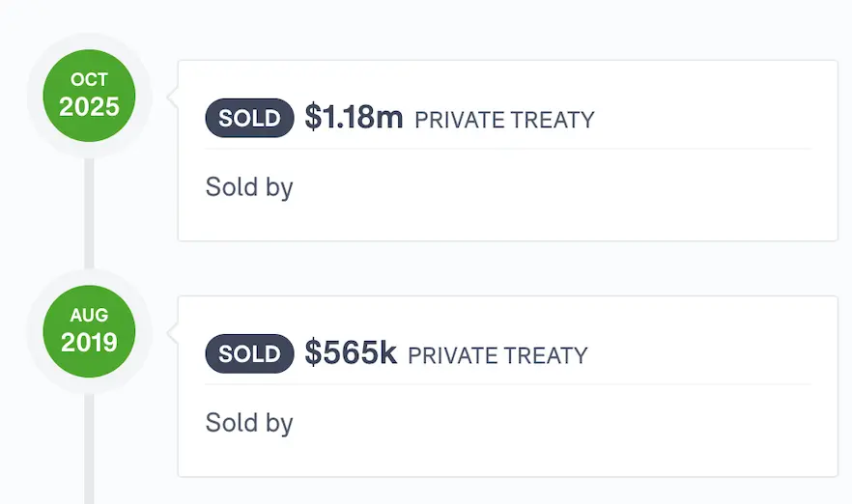Click the SOLD badge beside $1.18m
Viewport: 852px width, 504px height.
(249, 119)
